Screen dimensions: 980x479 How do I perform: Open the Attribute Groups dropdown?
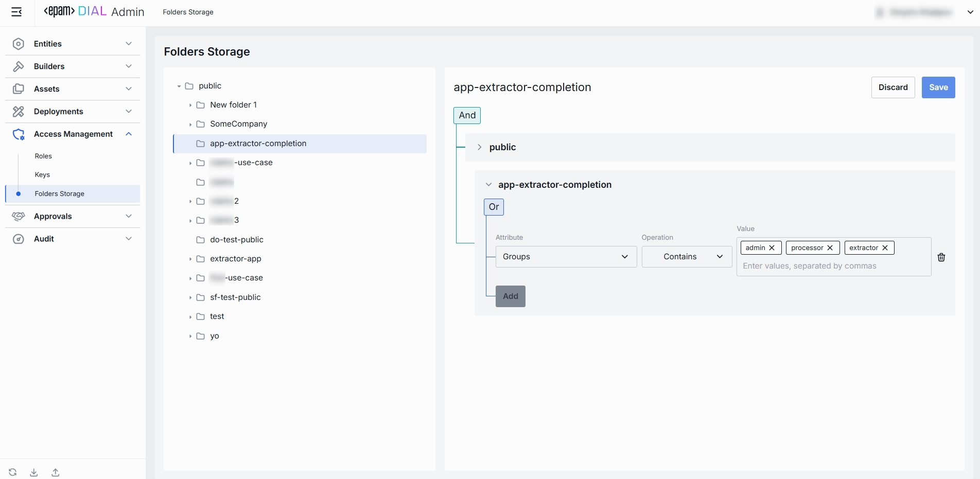(x=566, y=257)
